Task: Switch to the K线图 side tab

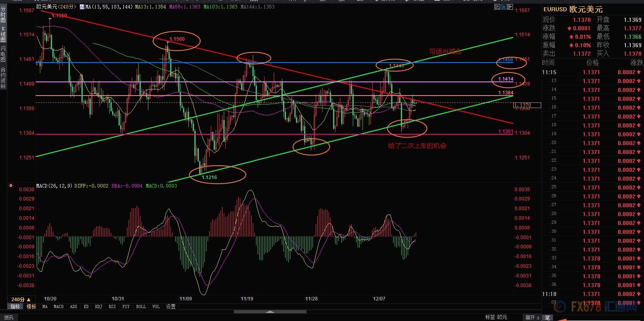Action: click(x=3, y=35)
